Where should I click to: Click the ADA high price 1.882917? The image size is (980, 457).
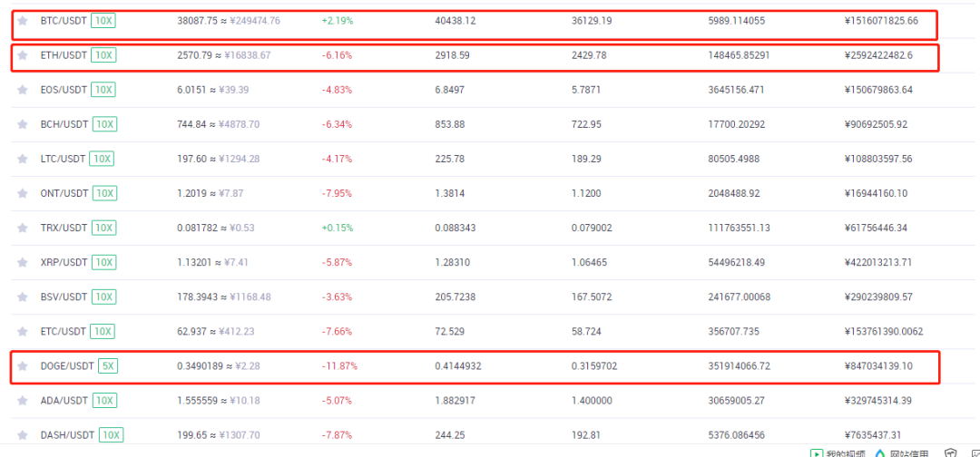pyautogui.click(x=455, y=400)
